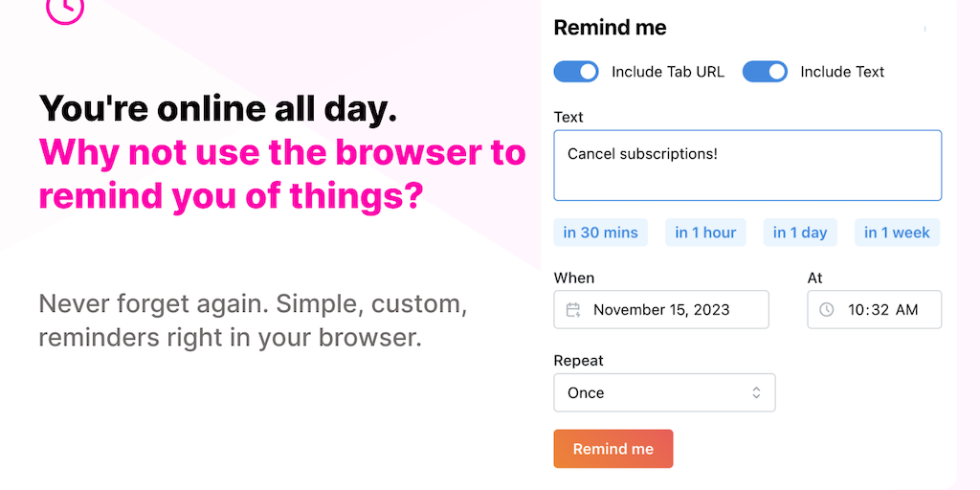Image resolution: width=980 pixels, height=490 pixels.
Task: Click the clock icon in At field
Action: point(827,310)
